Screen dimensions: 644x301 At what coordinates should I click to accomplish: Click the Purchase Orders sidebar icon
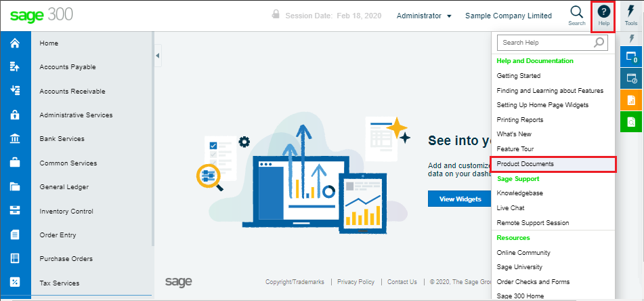pos(15,259)
